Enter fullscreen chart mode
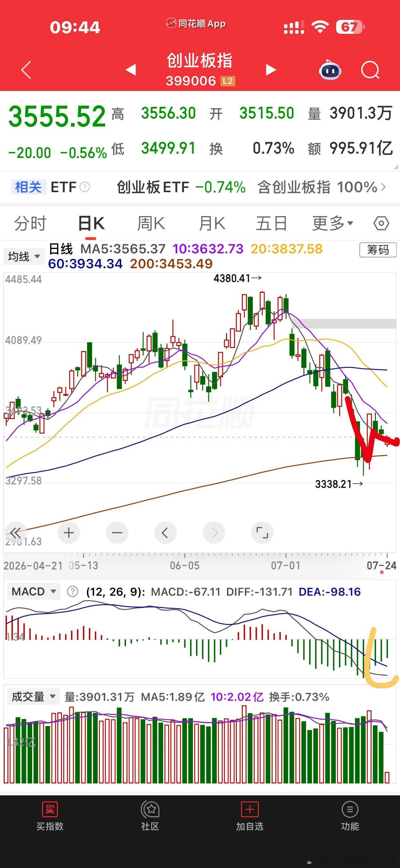This screenshot has height=868, width=400. tap(262, 533)
